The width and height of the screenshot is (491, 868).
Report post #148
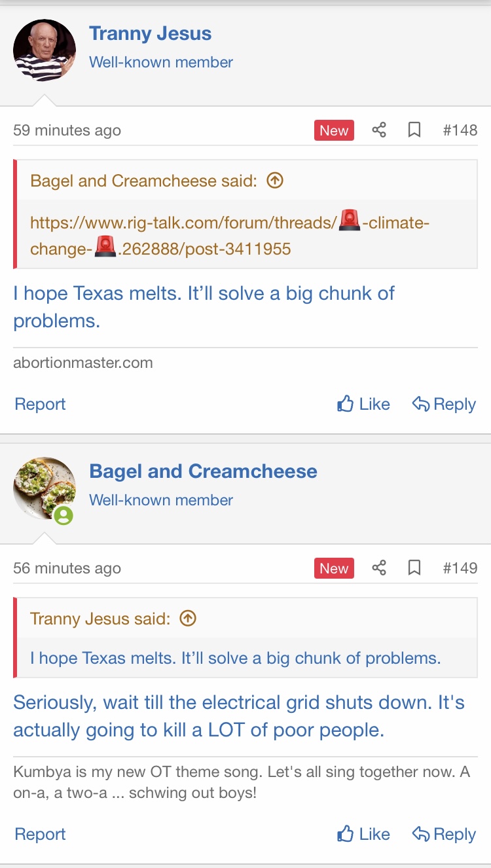point(40,404)
